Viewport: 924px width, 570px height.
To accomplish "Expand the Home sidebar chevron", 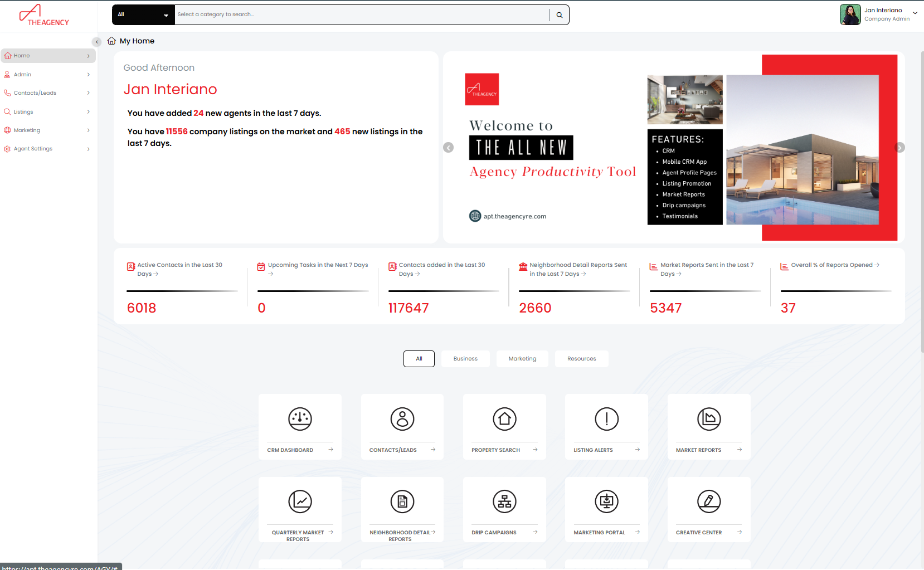I will (89, 56).
